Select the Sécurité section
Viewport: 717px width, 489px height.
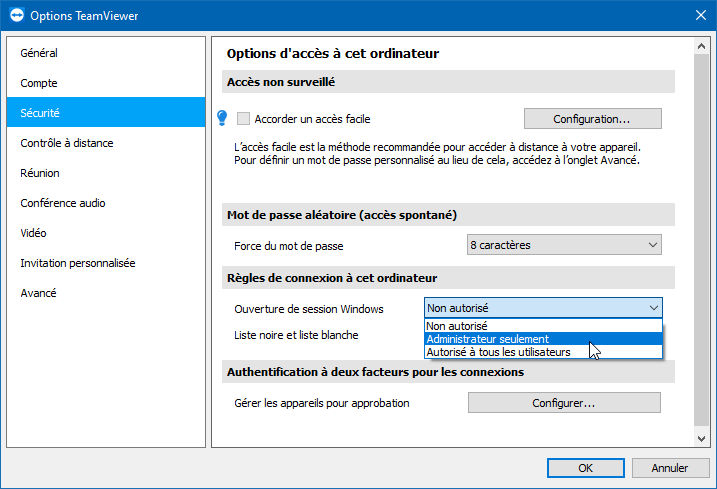tap(106, 113)
